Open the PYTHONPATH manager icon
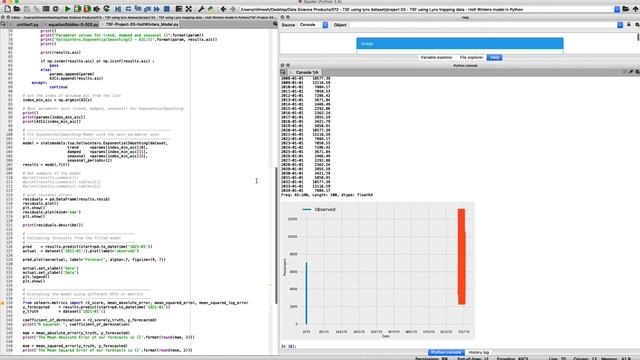The height and width of the screenshot is (360, 640). pos(211,9)
